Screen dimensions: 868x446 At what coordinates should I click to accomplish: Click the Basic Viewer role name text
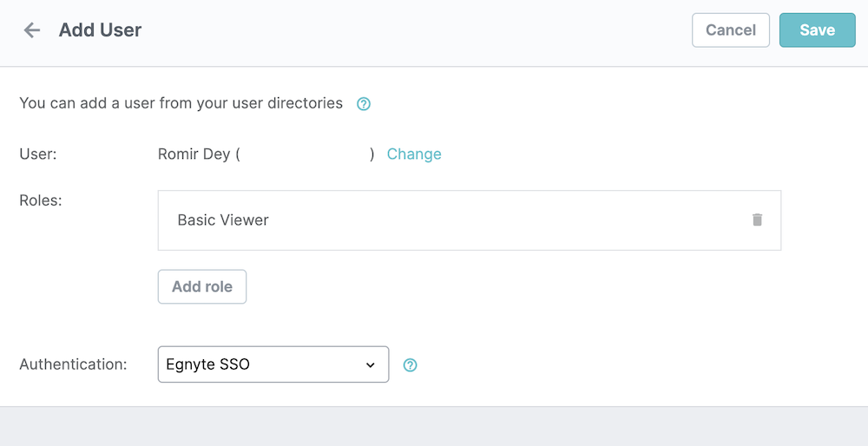pos(223,220)
